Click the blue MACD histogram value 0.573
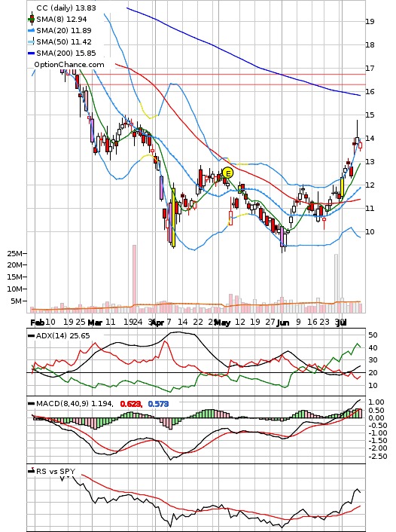 [158, 404]
